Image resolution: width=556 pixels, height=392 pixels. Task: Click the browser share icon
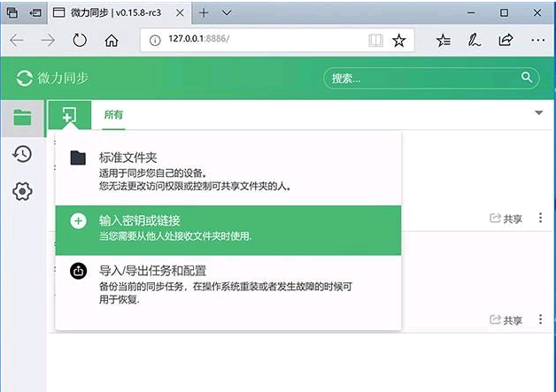click(x=506, y=40)
